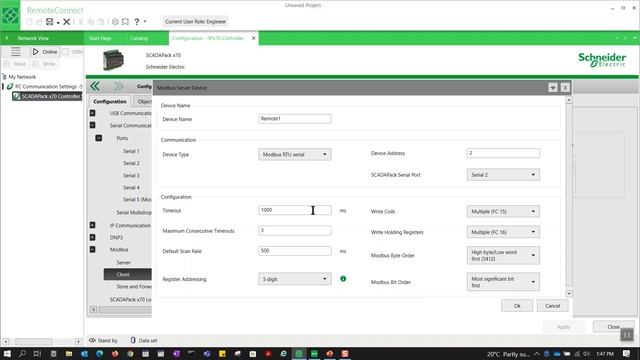Open the Modbus Byte Order dropdown
640x360 pixels.
click(503, 256)
